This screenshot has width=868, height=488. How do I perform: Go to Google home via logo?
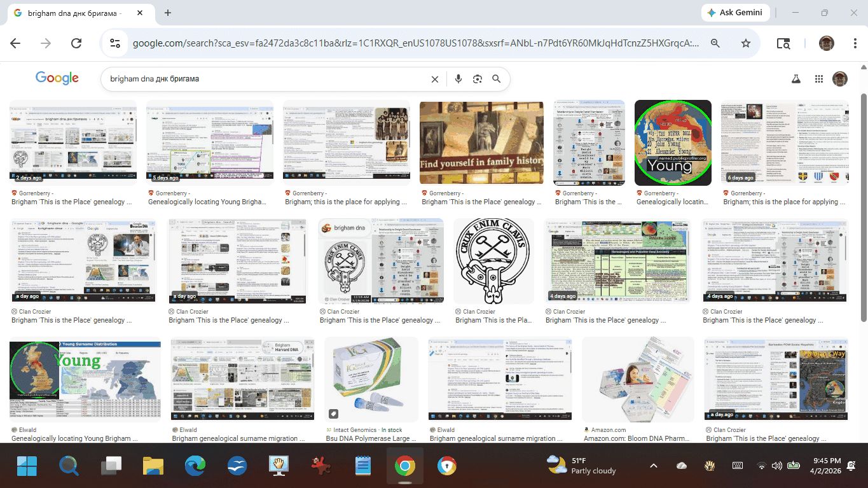pos(57,78)
